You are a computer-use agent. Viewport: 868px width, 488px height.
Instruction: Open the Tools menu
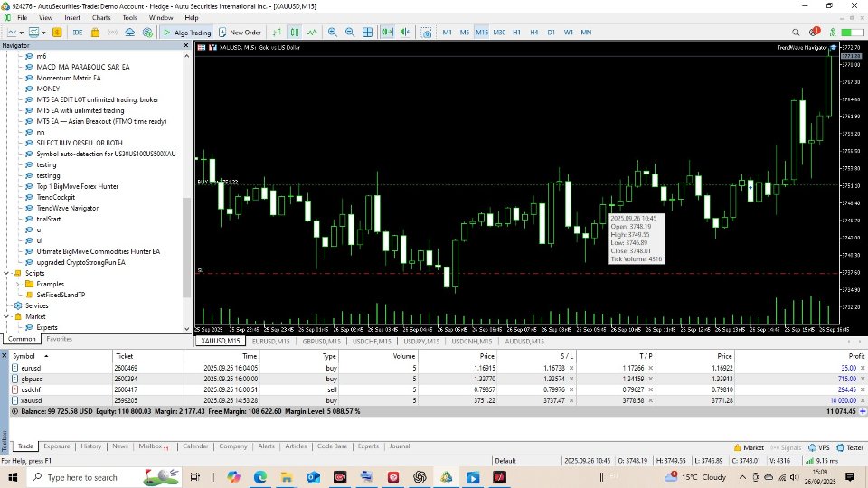pyautogui.click(x=129, y=18)
